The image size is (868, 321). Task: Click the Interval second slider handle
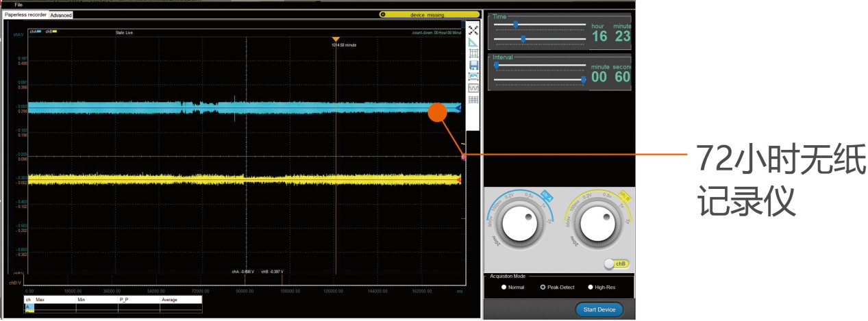[584, 79]
